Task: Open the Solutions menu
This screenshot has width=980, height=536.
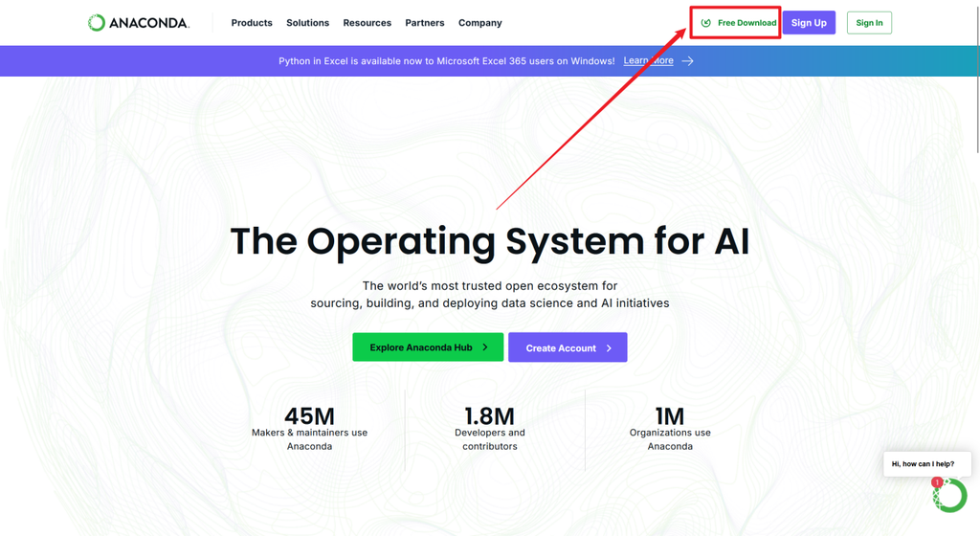Action: point(307,23)
